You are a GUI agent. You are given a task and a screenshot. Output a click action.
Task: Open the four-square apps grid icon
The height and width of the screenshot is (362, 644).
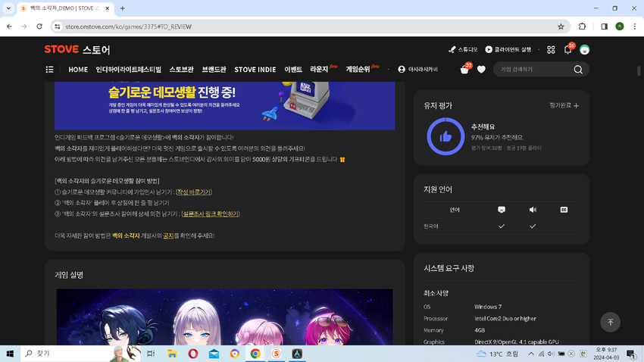551,50
